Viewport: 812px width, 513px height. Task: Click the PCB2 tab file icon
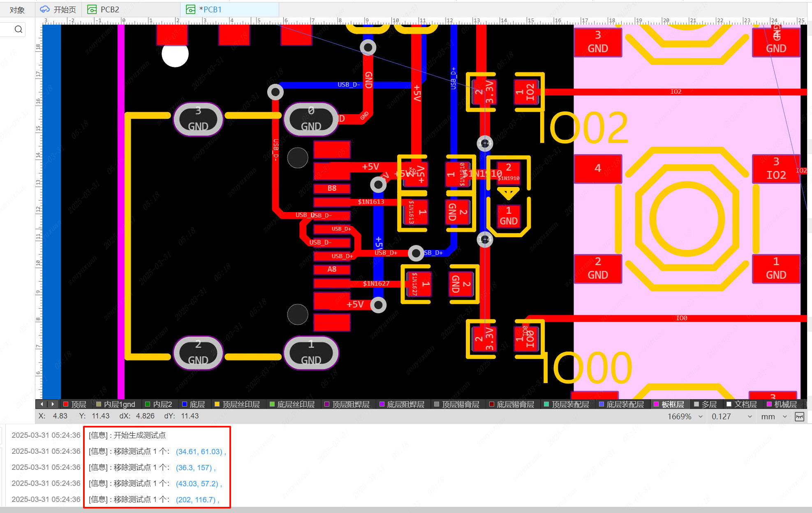point(92,9)
